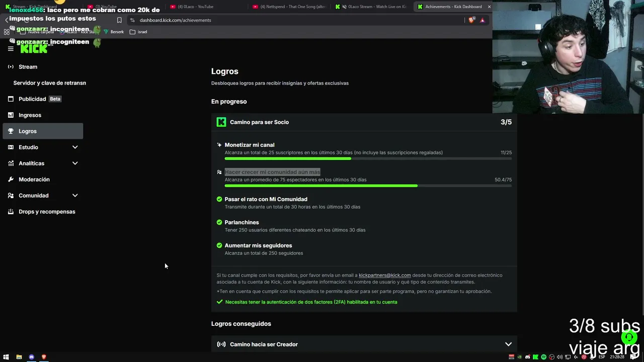This screenshot has width=644, height=362.
Task: Click the 3/5 progress counter
Action: pyautogui.click(x=506, y=122)
